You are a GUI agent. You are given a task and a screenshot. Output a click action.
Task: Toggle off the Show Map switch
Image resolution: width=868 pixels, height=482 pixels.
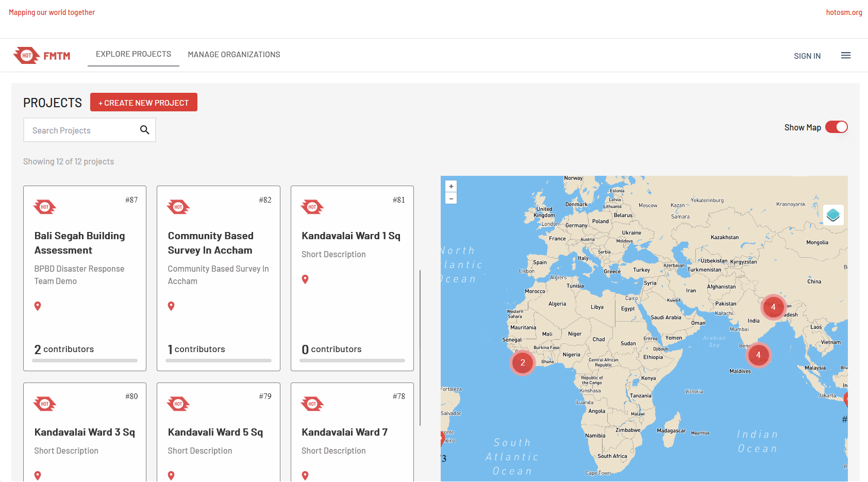pyautogui.click(x=837, y=126)
